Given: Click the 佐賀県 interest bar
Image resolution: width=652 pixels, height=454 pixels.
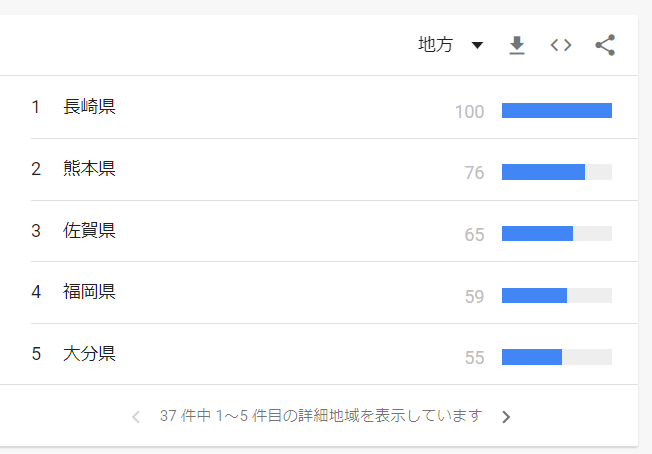Looking at the screenshot, I should [537, 234].
